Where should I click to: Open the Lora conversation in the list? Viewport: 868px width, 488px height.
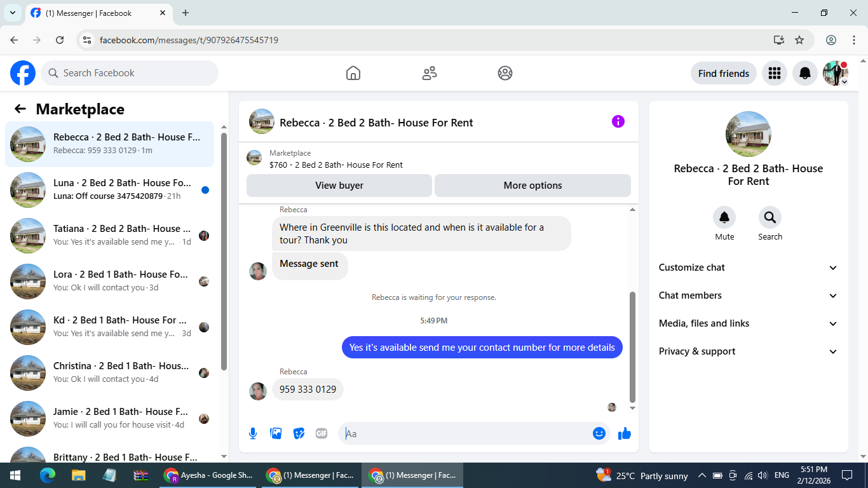click(109, 281)
